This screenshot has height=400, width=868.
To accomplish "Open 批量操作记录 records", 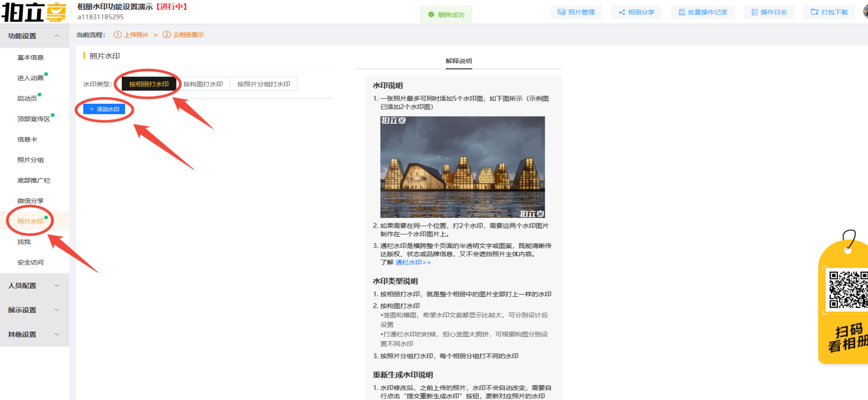I will pyautogui.click(x=703, y=12).
